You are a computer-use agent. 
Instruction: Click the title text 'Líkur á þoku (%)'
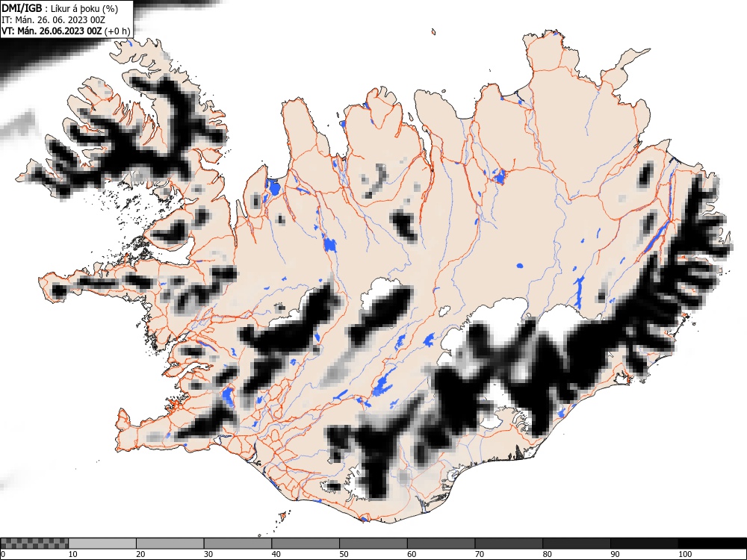click(x=84, y=8)
